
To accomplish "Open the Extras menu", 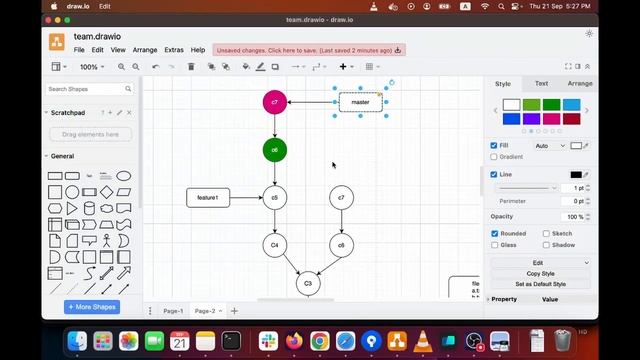I will (174, 50).
